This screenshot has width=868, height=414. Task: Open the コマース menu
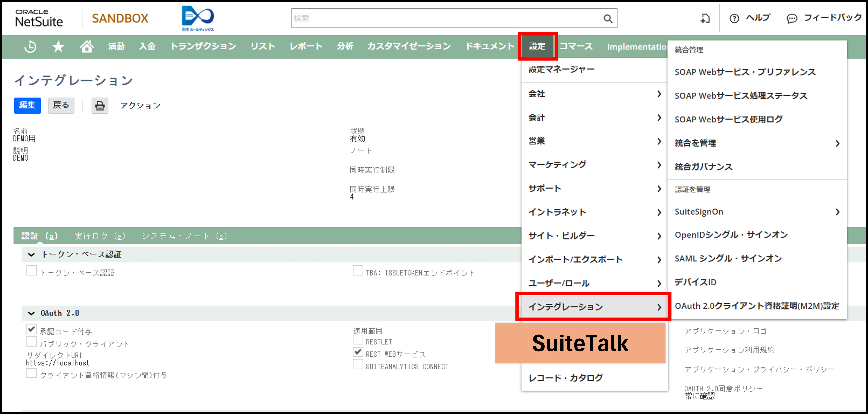click(x=576, y=47)
